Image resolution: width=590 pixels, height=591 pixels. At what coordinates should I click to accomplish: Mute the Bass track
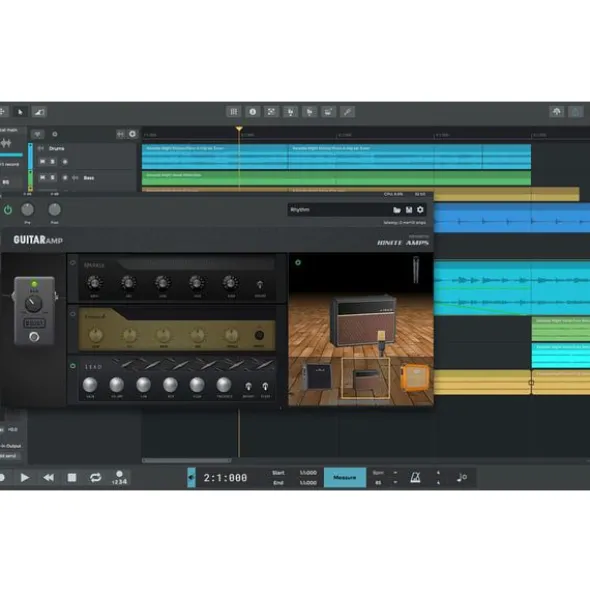tap(42, 178)
